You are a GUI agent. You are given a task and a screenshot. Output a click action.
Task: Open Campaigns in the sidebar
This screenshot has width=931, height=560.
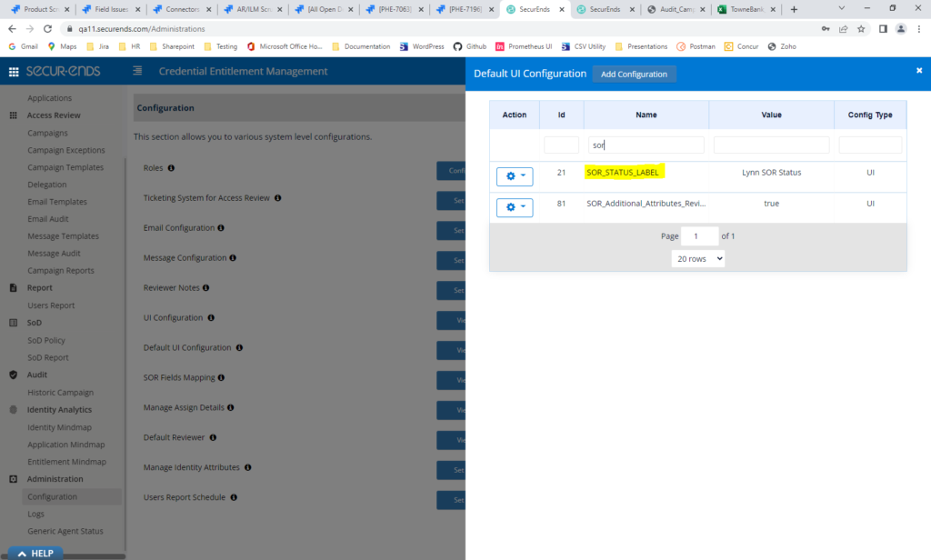coord(47,133)
